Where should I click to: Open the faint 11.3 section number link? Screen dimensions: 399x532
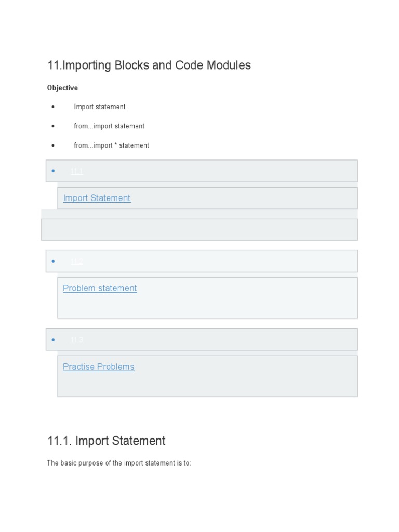coord(76,340)
